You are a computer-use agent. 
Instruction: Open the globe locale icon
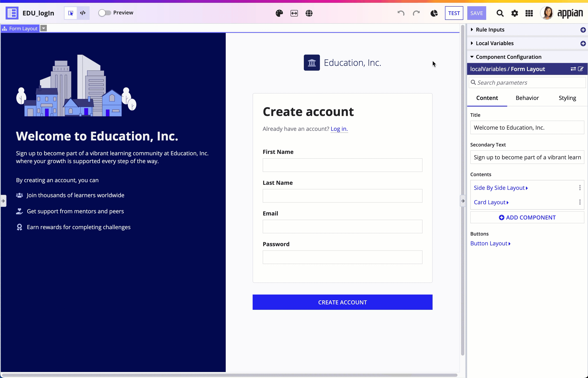309,13
